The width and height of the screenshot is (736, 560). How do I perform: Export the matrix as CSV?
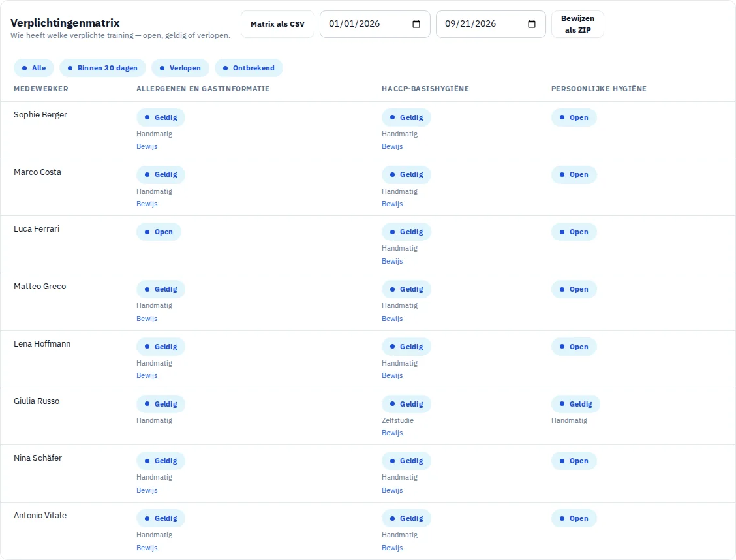click(277, 24)
